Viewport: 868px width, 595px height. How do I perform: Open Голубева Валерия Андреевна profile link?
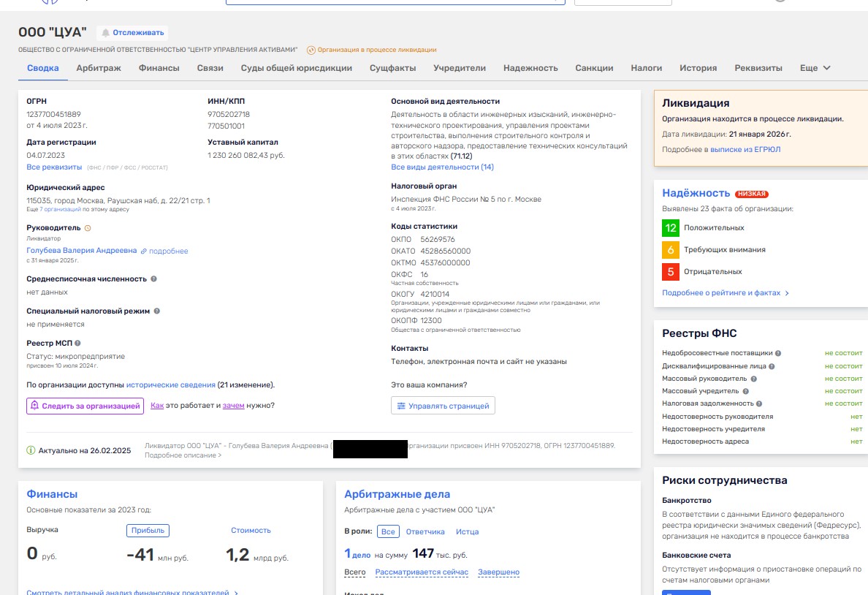(x=81, y=251)
